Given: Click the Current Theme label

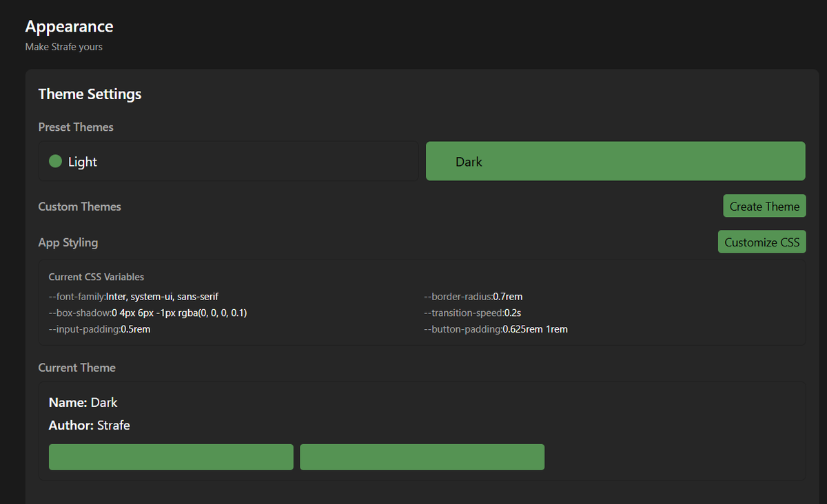Looking at the screenshot, I should [76, 368].
